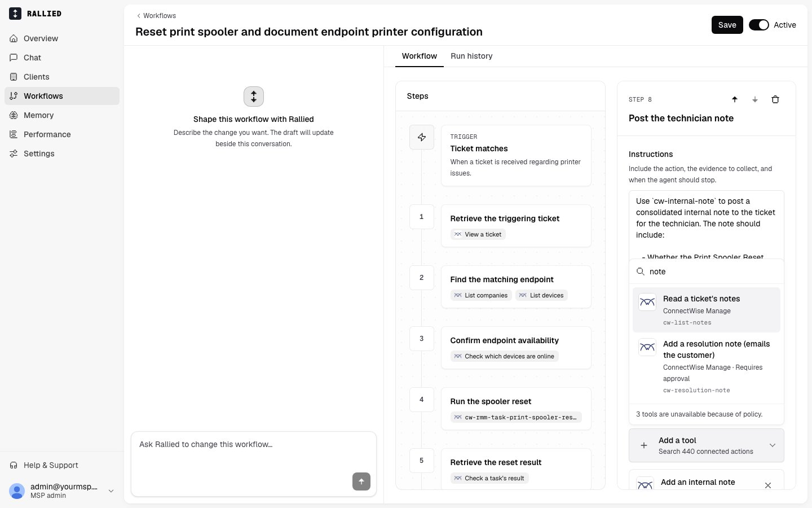The width and height of the screenshot is (812, 508).
Task: Click the List companies tool chip
Action: (481, 295)
